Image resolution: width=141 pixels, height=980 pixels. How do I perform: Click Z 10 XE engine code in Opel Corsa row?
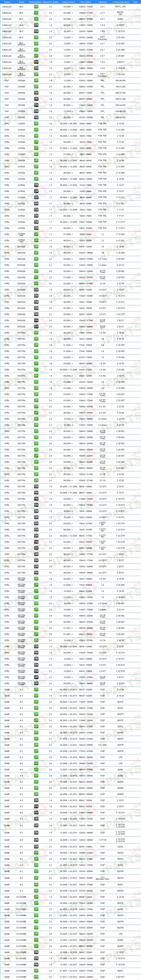120,124
